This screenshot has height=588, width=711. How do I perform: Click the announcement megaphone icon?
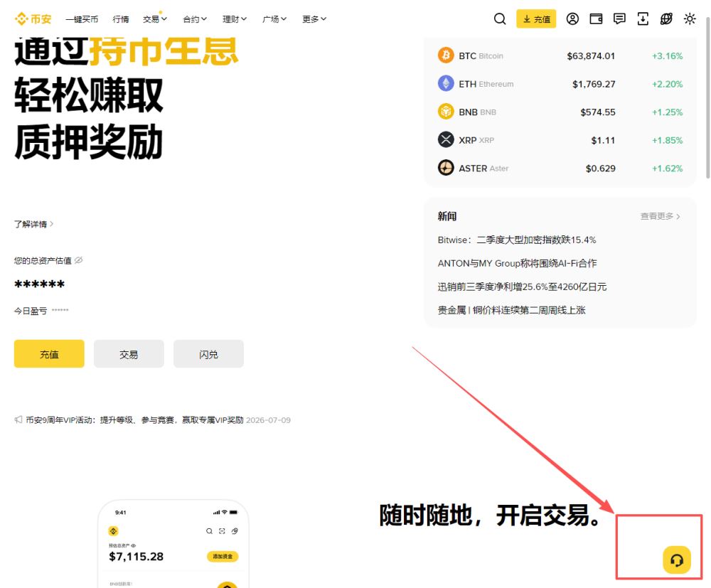(x=18, y=419)
